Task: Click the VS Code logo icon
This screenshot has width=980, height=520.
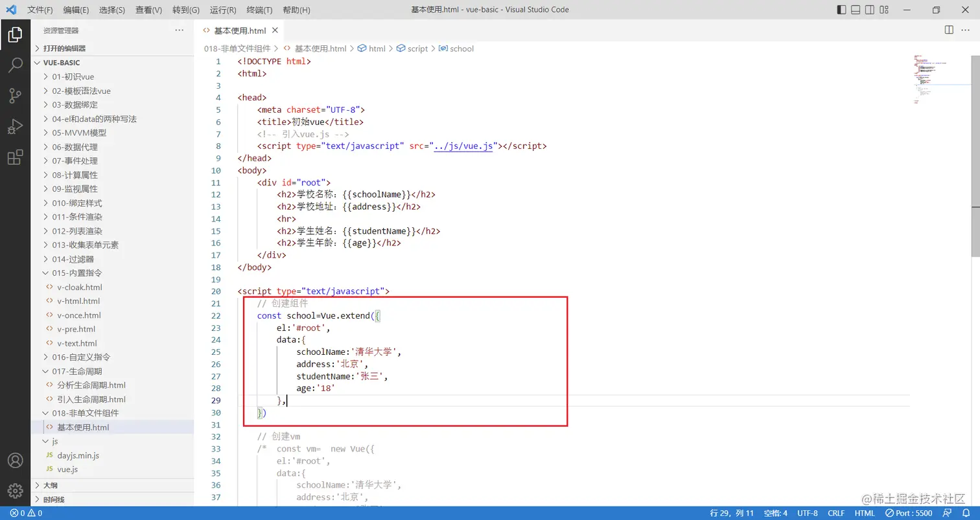Action: tap(11, 10)
